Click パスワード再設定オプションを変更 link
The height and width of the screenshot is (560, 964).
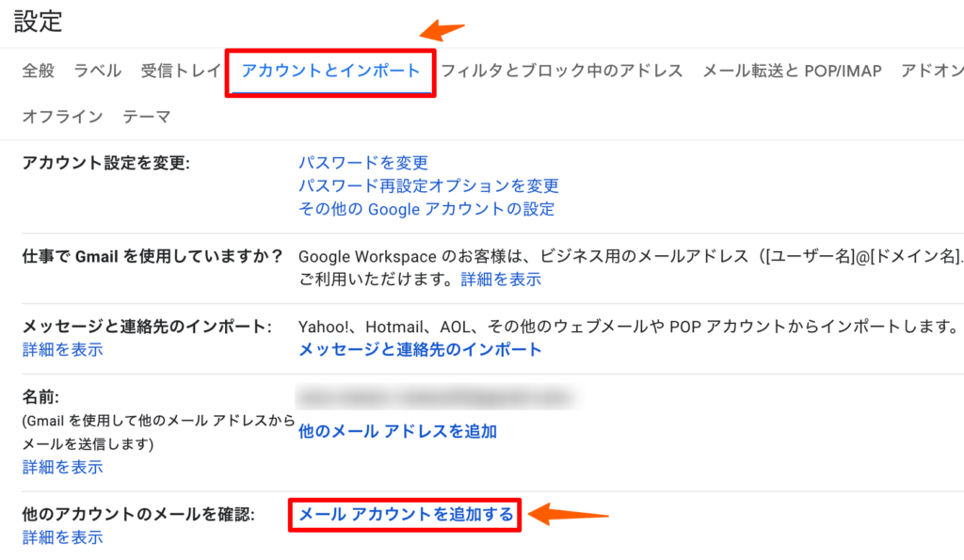[428, 185]
